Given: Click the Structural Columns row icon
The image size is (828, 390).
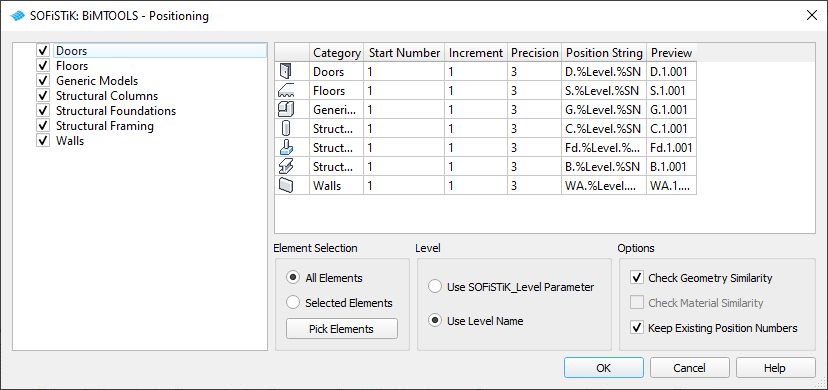Looking at the screenshot, I should (x=285, y=128).
